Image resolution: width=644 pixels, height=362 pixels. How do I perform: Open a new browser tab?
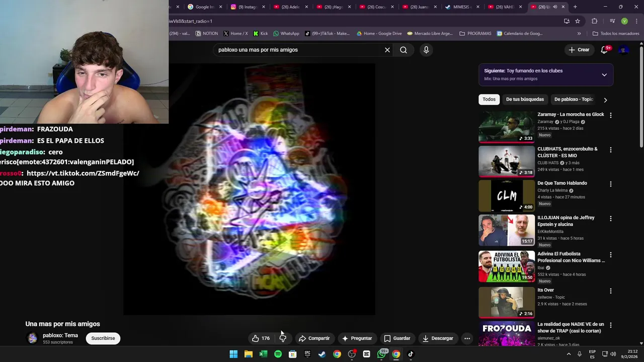(575, 7)
